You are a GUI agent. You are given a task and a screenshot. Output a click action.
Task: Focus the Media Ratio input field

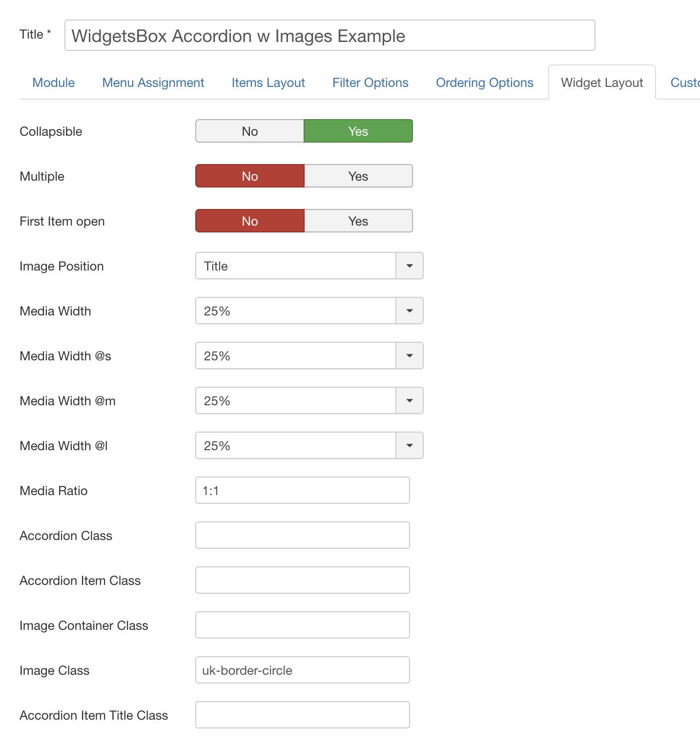coord(303,490)
